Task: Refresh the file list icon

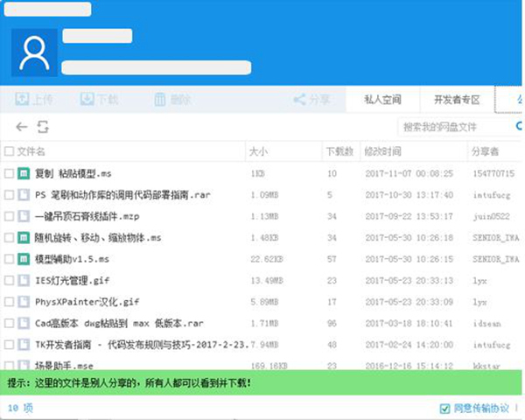Action: coord(43,127)
